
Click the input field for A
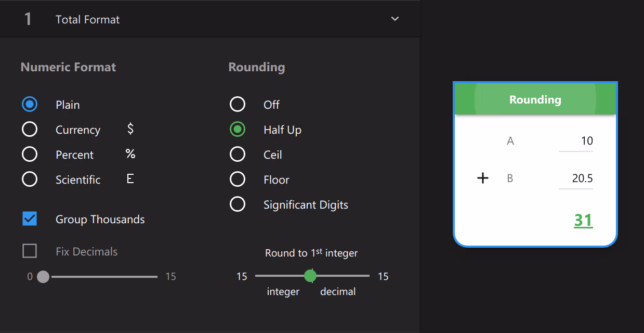click(x=575, y=141)
